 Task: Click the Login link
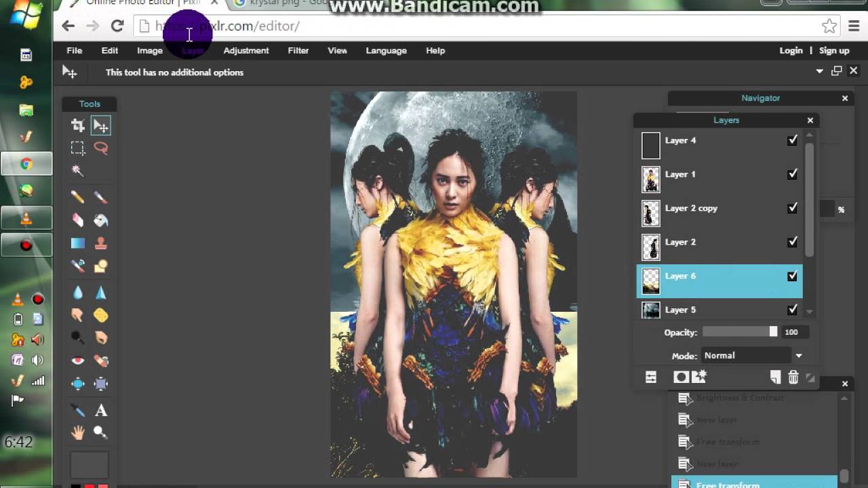coord(791,50)
